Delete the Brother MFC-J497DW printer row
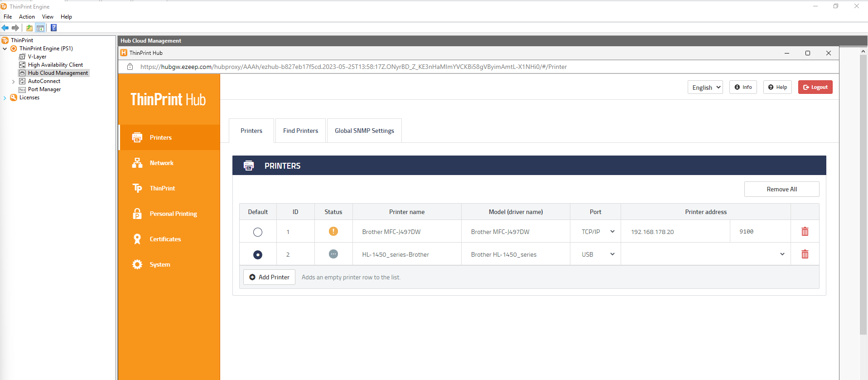The image size is (868, 380). click(x=805, y=232)
